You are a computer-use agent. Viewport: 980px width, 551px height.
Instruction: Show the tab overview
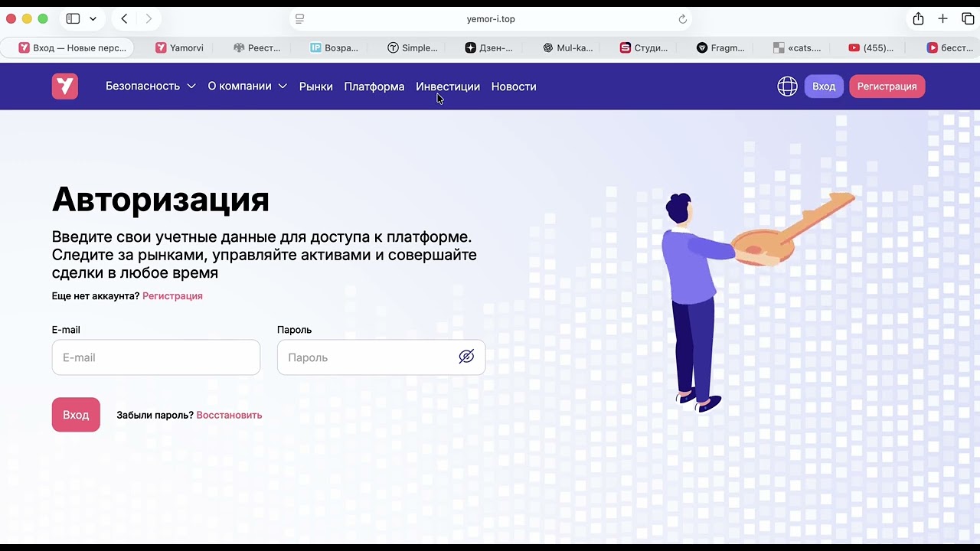coord(968,18)
